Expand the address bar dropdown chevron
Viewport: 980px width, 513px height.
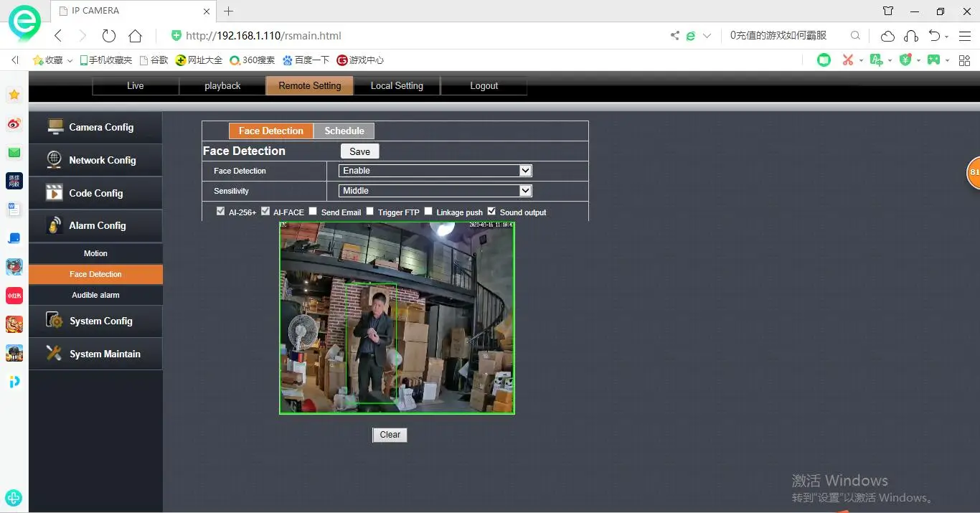coord(707,35)
